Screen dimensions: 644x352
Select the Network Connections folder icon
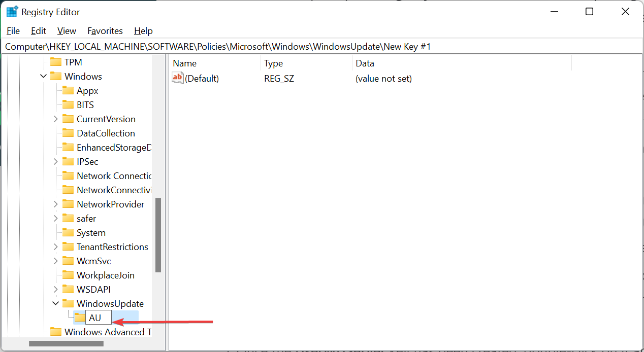(68, 176)
